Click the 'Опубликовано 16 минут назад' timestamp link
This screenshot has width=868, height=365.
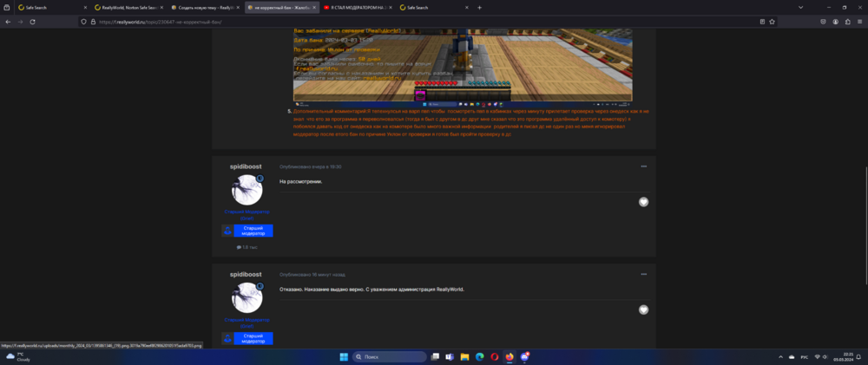[x=312, y=274]
